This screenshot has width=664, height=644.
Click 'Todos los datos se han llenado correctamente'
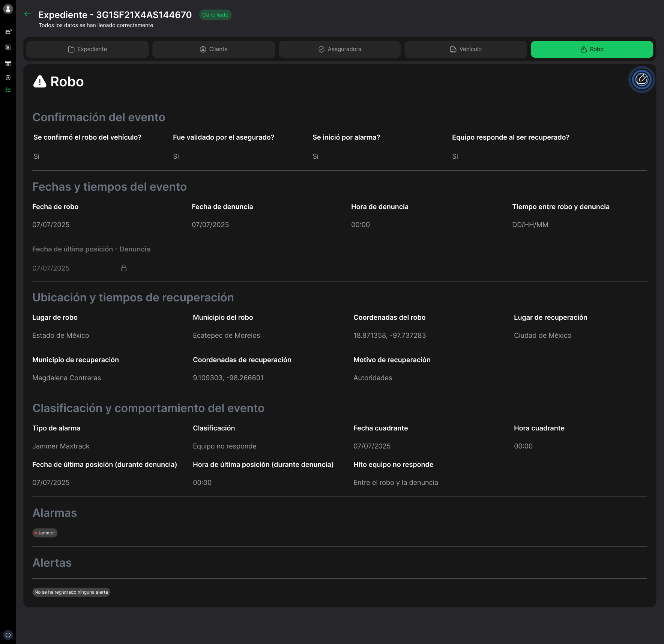click(96, 25)
